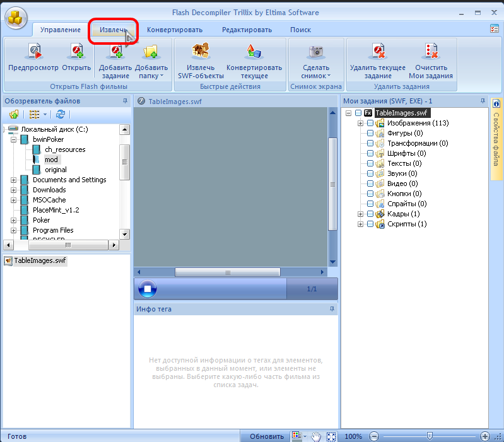Click the fit-to-window icon in status bar

point(331,436)
